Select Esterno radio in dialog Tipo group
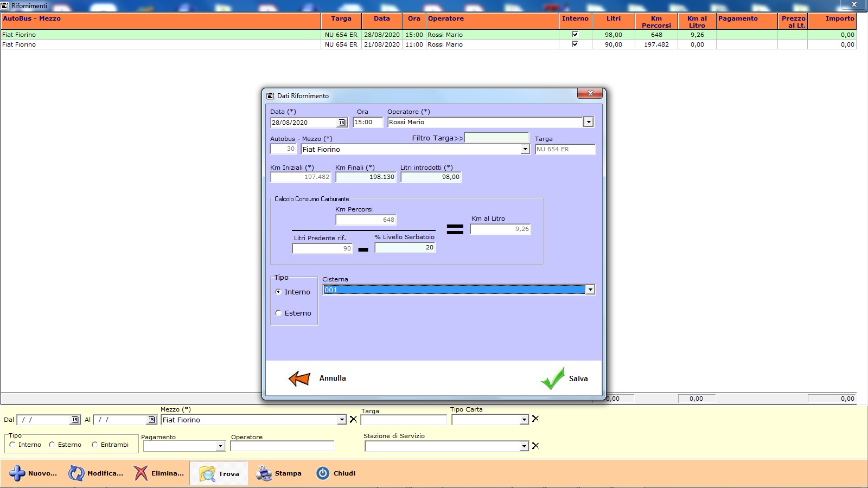Viewport: 868px width, 488px height. click(278, 313)
